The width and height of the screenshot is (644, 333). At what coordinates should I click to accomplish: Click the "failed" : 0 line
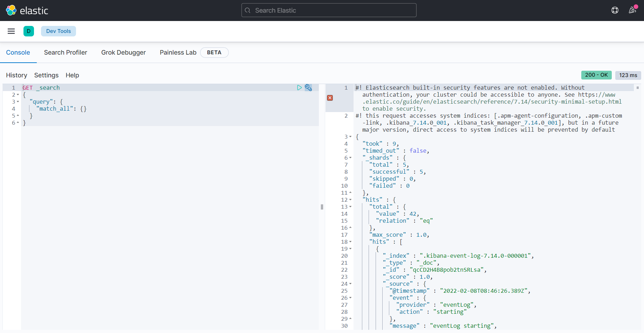(389, 186)
